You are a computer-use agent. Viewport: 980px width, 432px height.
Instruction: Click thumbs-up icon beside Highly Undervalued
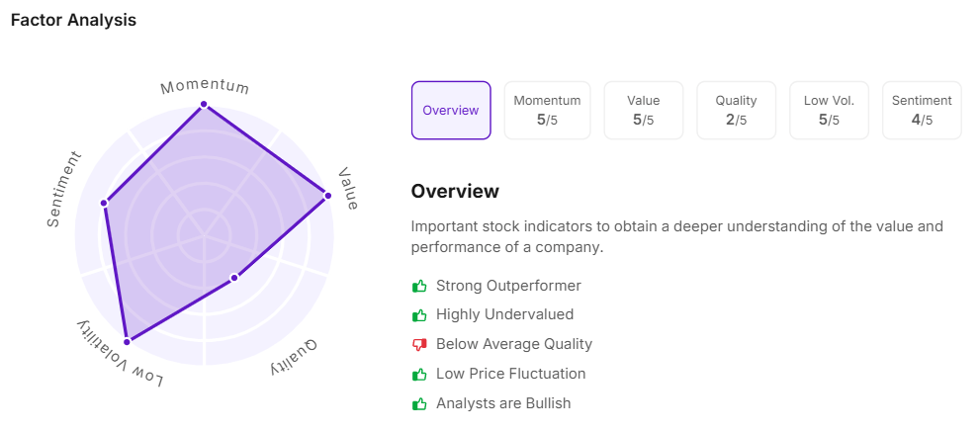point(419,315)
